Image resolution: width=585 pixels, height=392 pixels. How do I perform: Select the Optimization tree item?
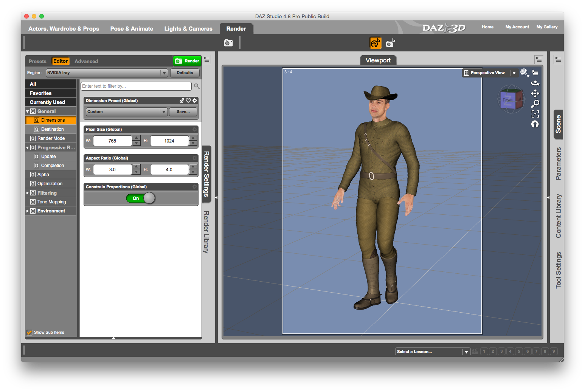point(51,184)
